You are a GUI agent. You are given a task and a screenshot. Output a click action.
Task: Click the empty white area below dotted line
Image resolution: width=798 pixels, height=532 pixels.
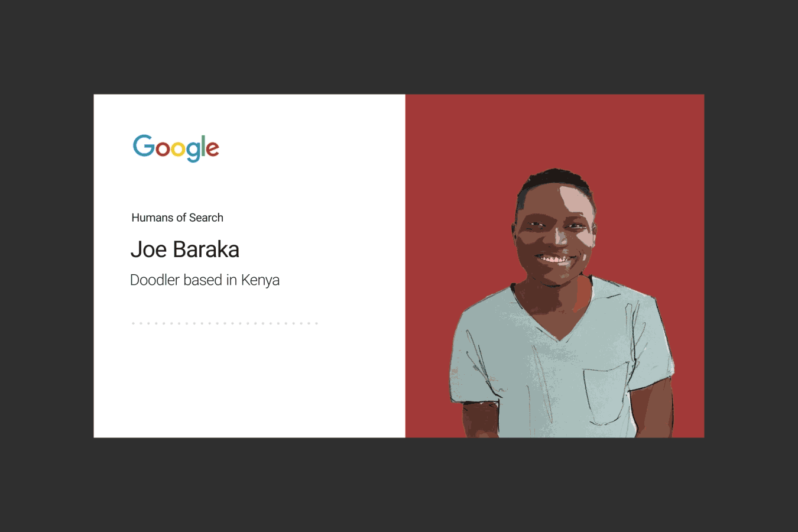pyautogui.click(x=248, y=384)
